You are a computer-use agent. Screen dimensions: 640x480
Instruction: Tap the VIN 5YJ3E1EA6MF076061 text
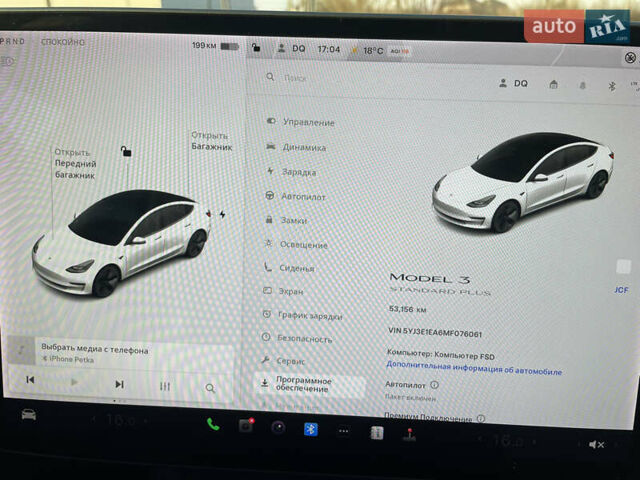(435, 333)
